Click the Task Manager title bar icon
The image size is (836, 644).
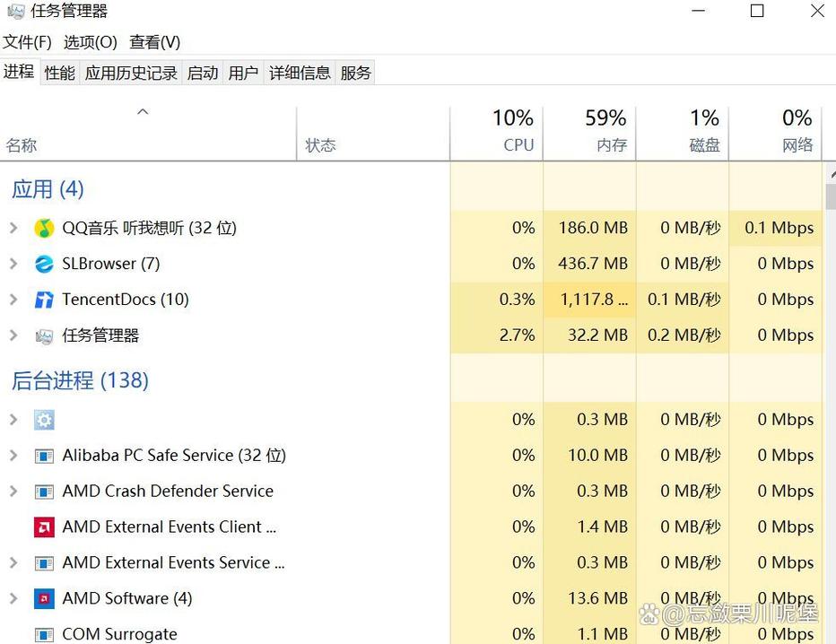click(16, 11)
